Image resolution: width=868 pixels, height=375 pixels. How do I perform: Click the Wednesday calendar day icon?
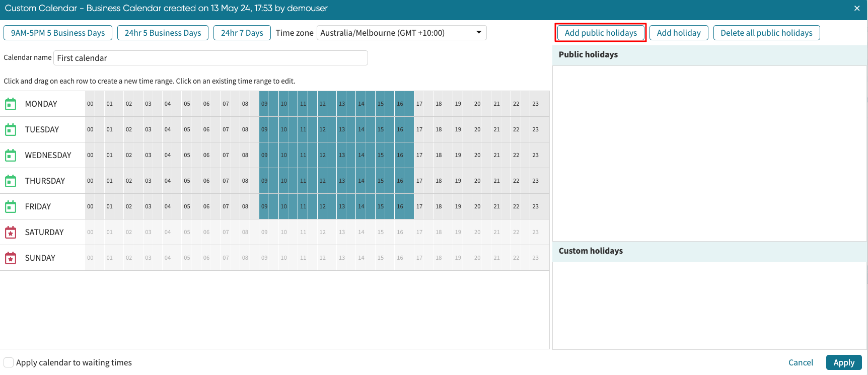(11, 156)
